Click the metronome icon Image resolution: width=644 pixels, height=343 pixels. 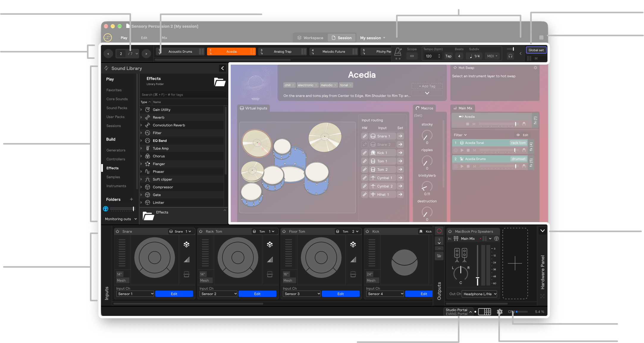click(x=398, y=52)
